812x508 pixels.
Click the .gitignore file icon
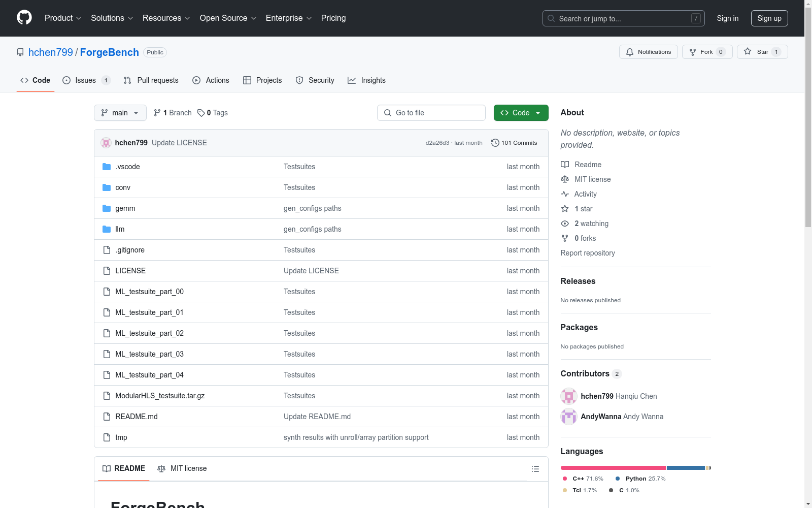point(107,250)
